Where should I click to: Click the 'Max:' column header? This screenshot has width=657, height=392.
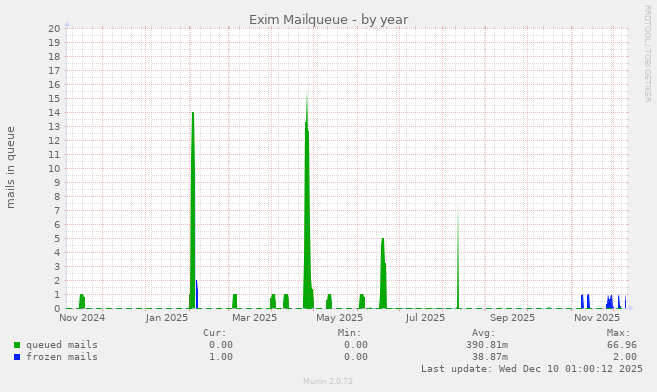coord(618,333)
